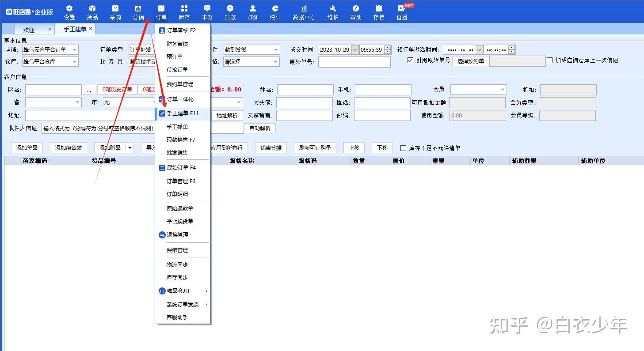644x351 pixels.
Task: Select 退换管理 menu entry
Action: click(183, 235)
